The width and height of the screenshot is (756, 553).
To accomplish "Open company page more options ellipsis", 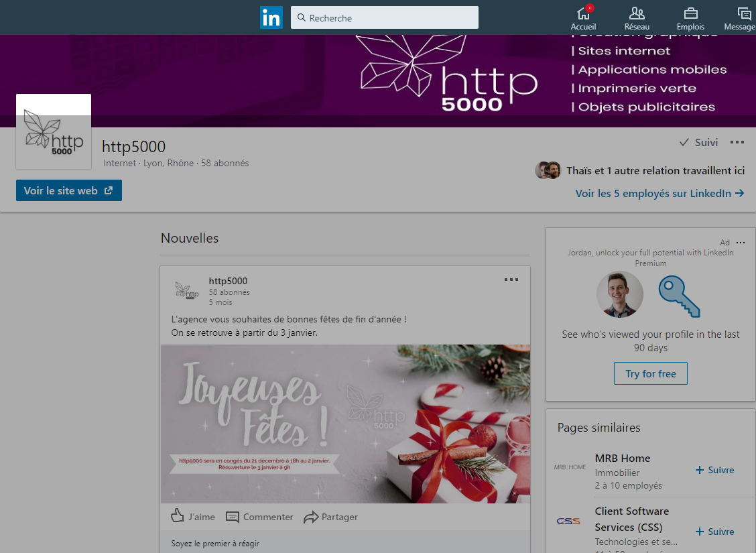I will coord(737,142).
